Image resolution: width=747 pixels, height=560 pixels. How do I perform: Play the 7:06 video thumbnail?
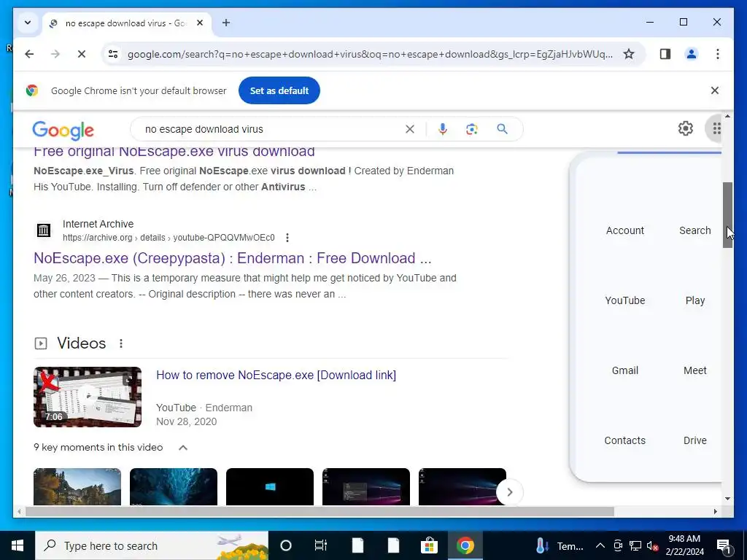click(88, 397)
